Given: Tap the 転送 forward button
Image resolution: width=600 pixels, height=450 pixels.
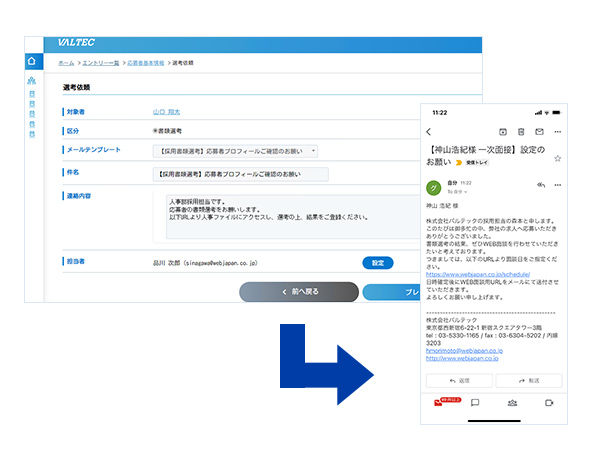Looking at the screenshot, I should click(529, 381).
